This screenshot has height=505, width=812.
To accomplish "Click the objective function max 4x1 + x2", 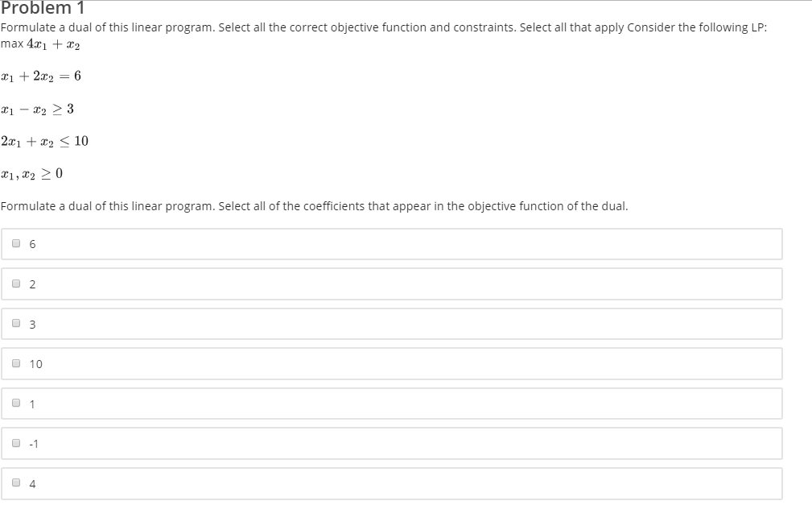I will pyautogui.click(x=40, y=44).
